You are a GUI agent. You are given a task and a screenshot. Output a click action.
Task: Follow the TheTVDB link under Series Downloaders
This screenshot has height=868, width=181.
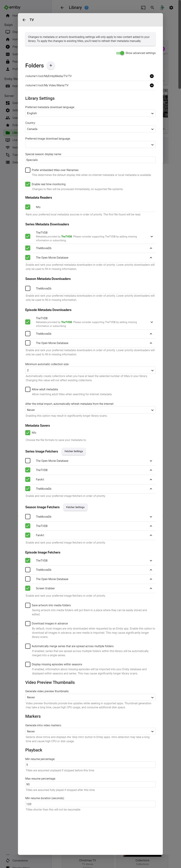[x=67, y=237]
